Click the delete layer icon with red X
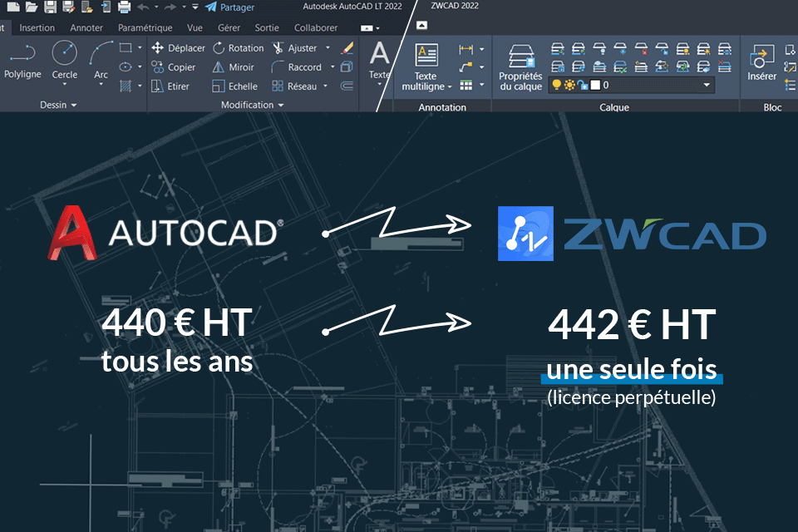The height and width of the screenshot is (532, 798). (x=724, y=66)
